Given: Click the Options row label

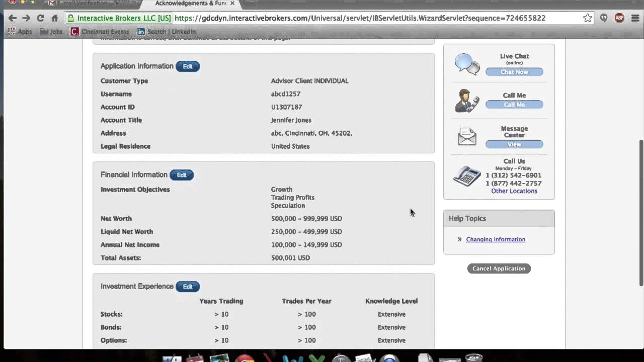Looking at the screenshot, I should [114, 340].
